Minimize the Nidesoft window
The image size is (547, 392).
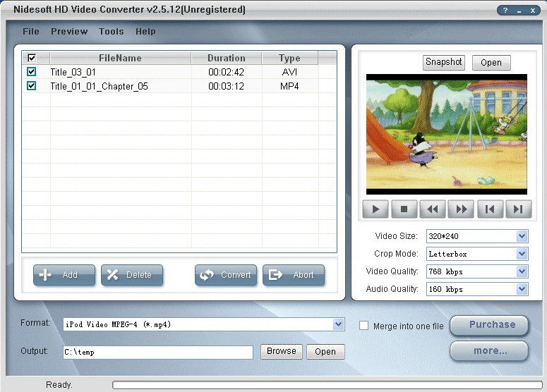coord(519,11)
